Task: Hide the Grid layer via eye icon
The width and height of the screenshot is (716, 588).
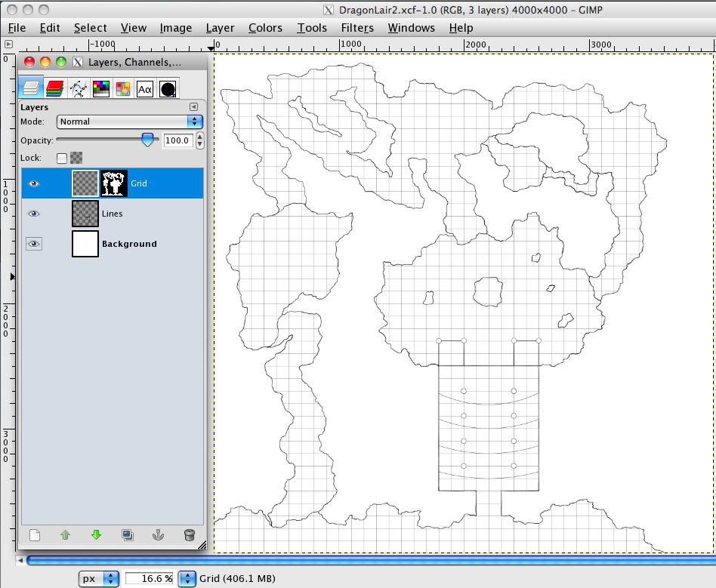Action: pos(33,183)
